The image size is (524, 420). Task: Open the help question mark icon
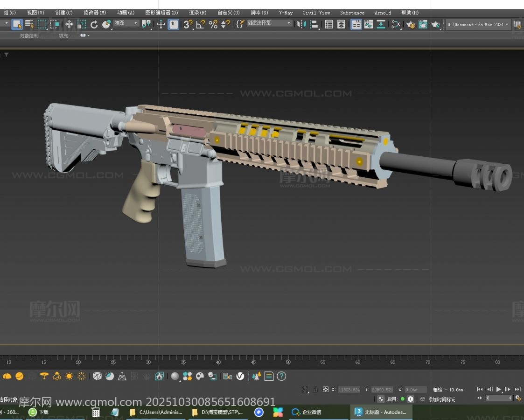281,376
